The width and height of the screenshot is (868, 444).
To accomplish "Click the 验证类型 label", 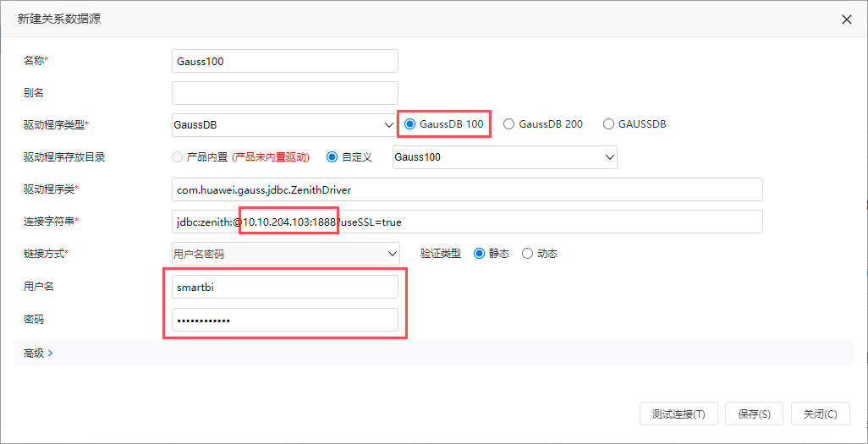I will tap(441, 254).
